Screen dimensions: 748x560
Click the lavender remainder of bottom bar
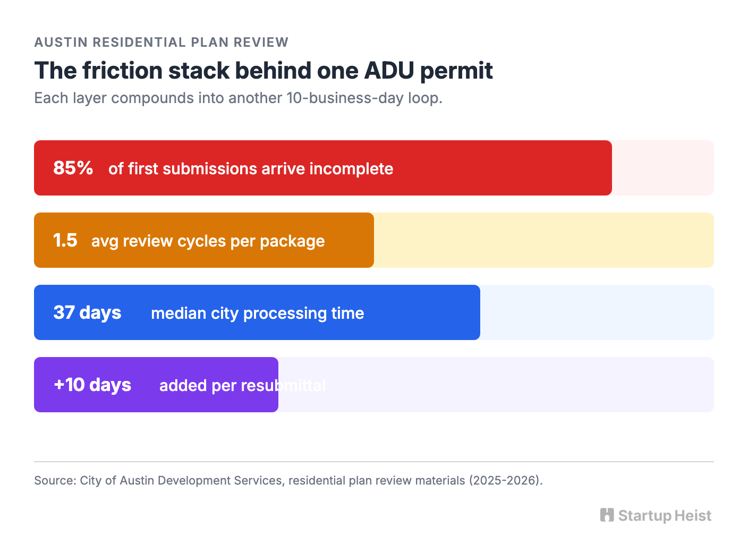[496, 385]
